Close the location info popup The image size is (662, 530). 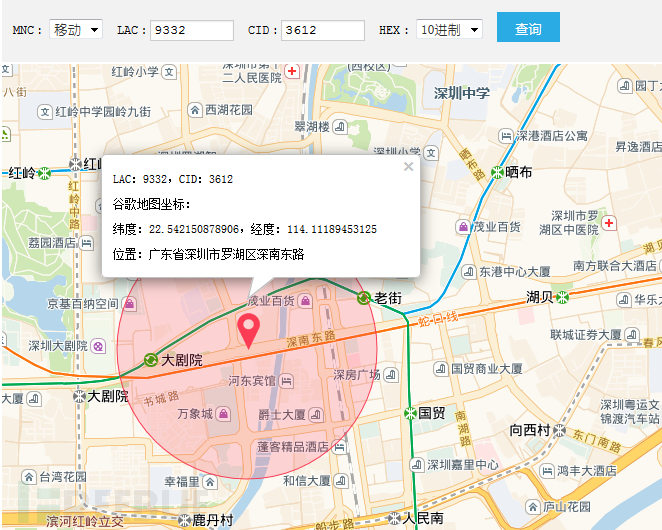[408, 166]
